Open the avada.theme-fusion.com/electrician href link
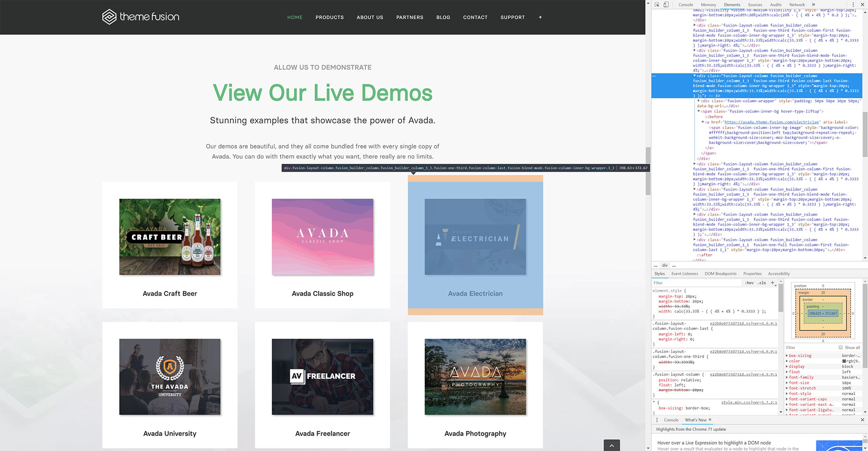Image resolution: width=868 pixels, height=451 pixels. tap(772, 122)
